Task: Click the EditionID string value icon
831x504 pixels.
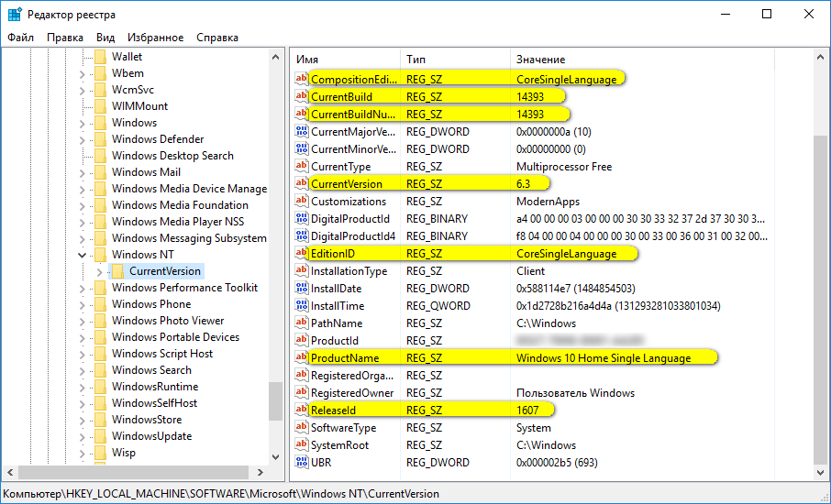Action: [302, 253]
